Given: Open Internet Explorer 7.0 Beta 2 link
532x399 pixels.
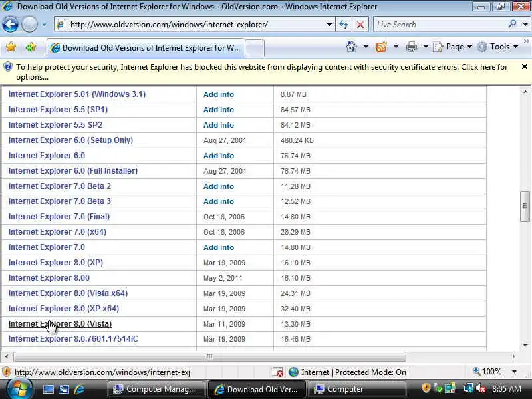Looking at the screenshot, I should coord(60,186).
